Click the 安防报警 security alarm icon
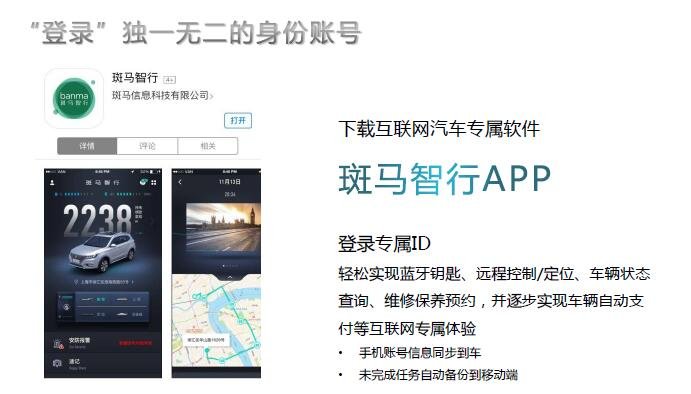 [58, 343]
